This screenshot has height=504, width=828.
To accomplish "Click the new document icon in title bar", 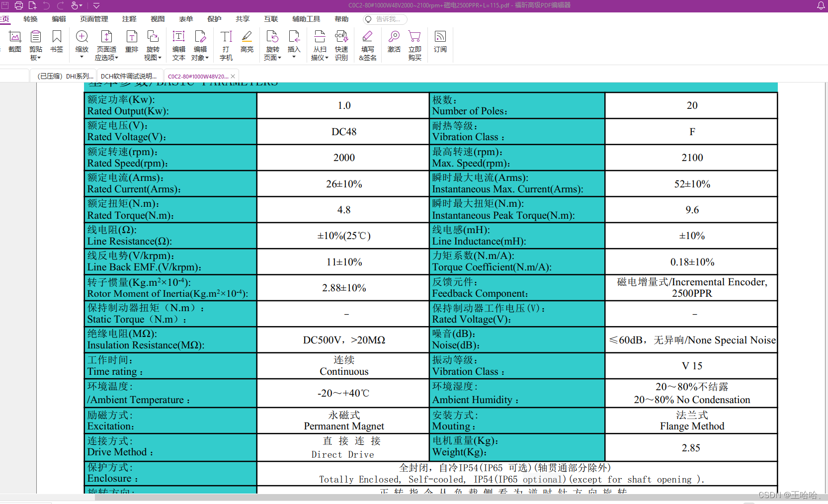I will coord(32,5).
